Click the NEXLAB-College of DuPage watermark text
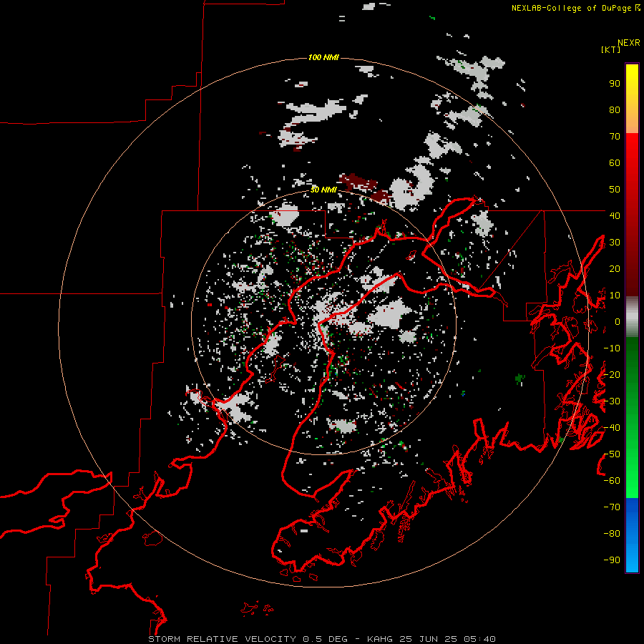Image resolution: width=644 pixels, height=644 pixels. (x=575, y=8)
